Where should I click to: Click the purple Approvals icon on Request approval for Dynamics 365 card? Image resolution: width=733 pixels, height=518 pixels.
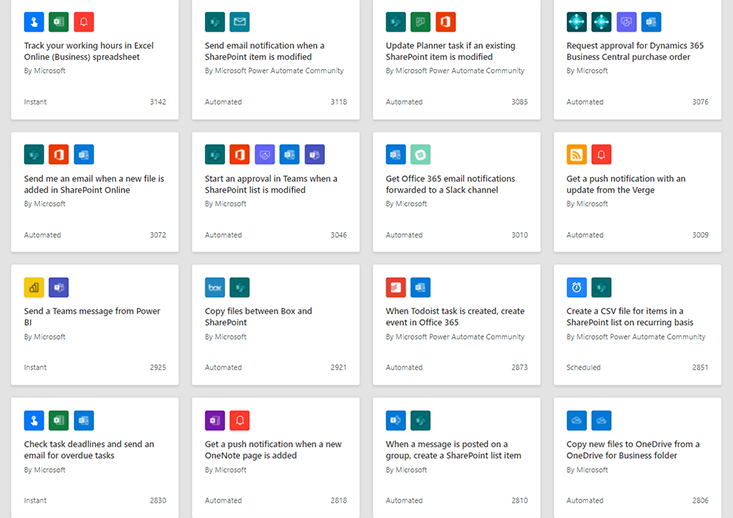pyautogui.click(x=626, y=22)
